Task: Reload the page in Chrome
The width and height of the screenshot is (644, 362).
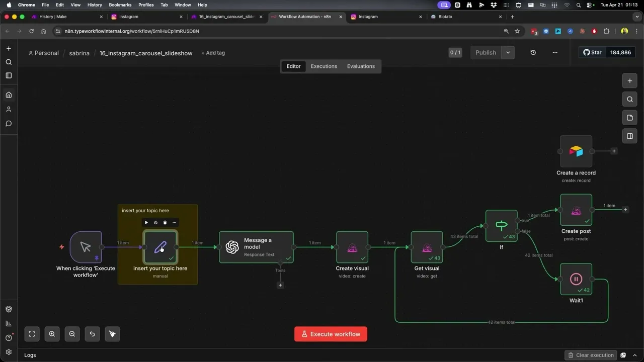Action: click(x=31, y=31)
